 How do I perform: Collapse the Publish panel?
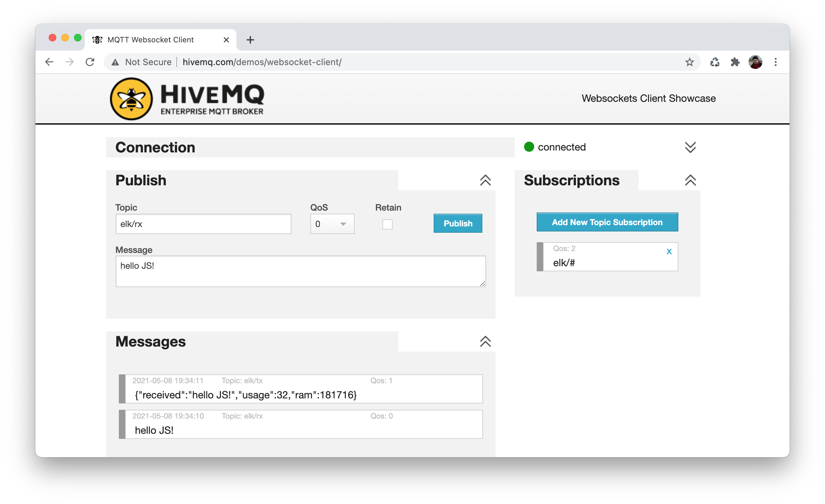[485, 180]
